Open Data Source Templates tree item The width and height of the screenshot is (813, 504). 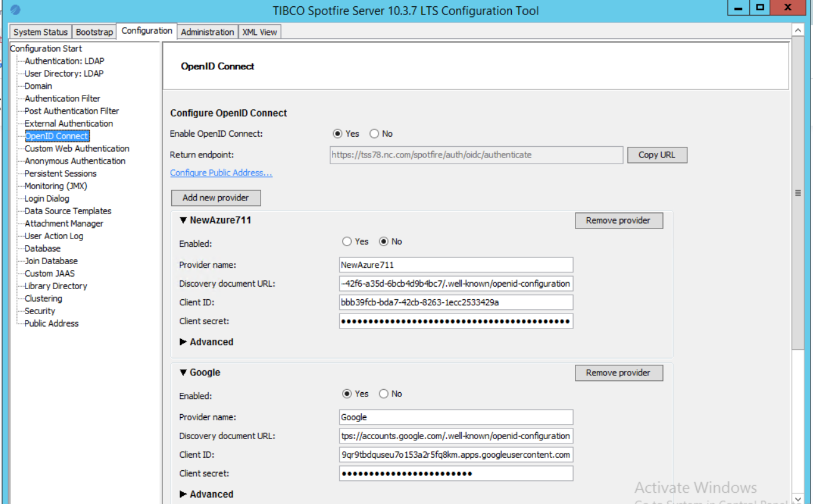67,211
